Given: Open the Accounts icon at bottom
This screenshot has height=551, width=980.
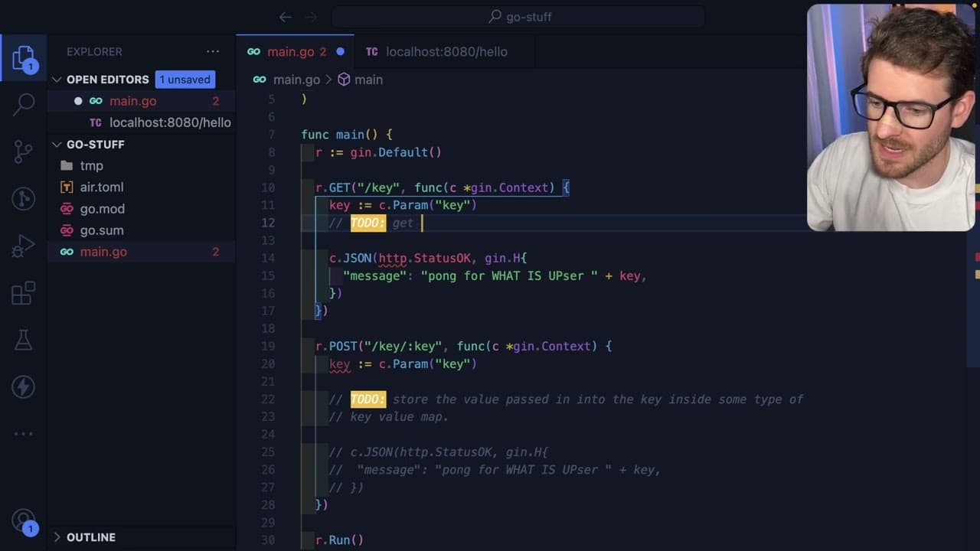Looking at the screenshot, I should tap(24, 522).
